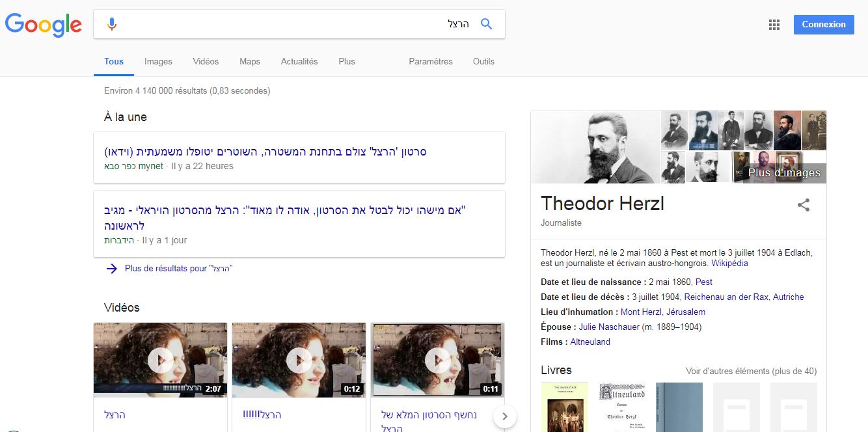Open the Plus dropdown in search tabs

click(x=347, y=61)
